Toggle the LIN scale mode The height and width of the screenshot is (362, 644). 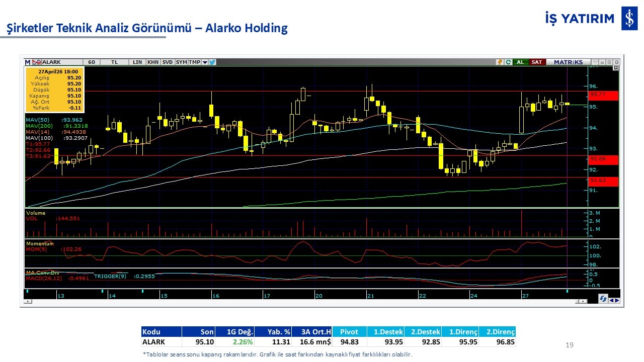(137, 62)
